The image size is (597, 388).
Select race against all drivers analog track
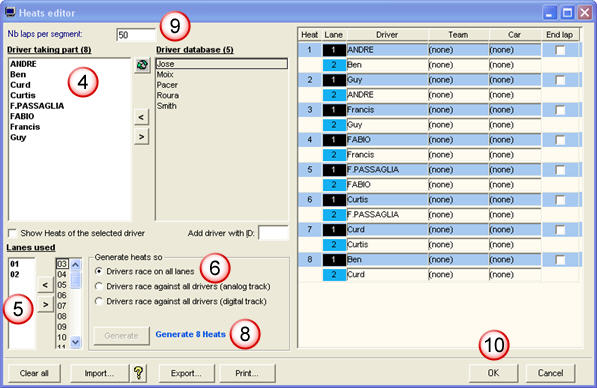[99, 286]
